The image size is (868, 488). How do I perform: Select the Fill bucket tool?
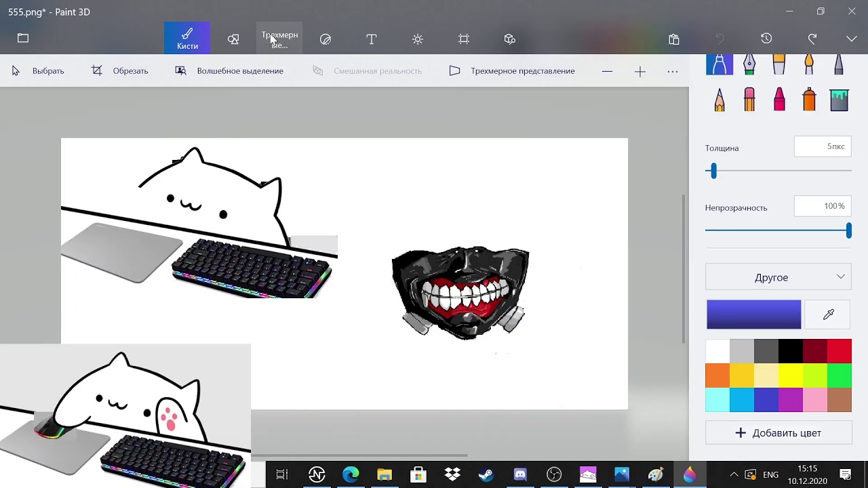tap(839, 100)
